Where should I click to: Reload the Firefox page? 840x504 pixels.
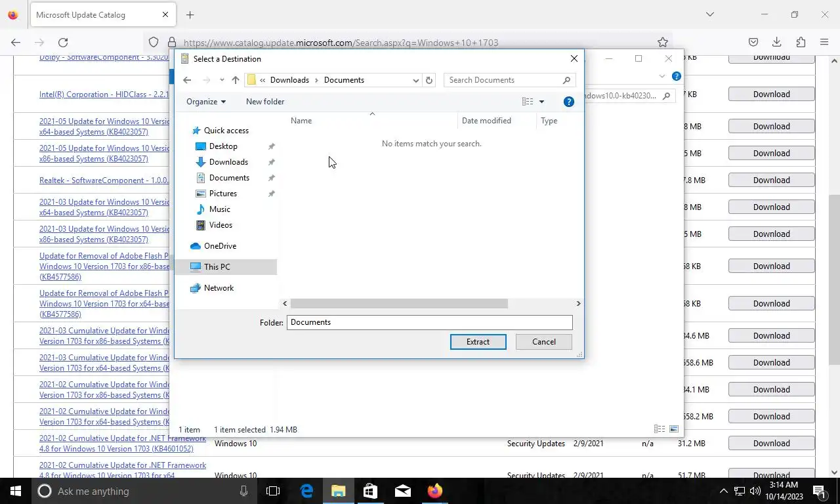(x=63, y=43)
